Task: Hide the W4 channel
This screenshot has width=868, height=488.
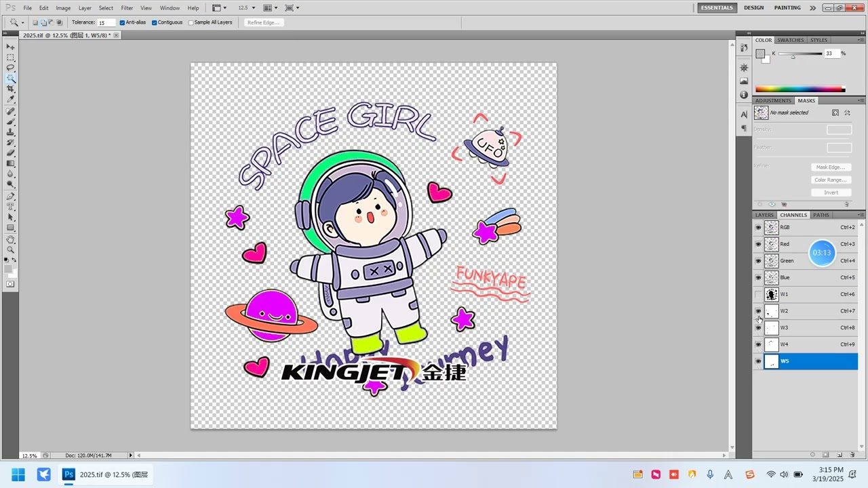Action: pos(758,344)
